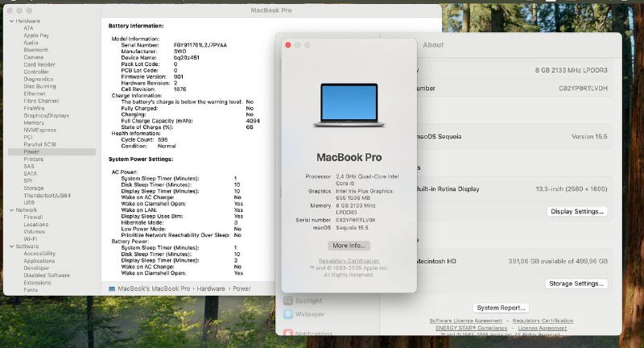Select Memory in the Hardware list
The height and width of the screenshot is (348, 644).
pyautogui.click(x=34, y=123)
